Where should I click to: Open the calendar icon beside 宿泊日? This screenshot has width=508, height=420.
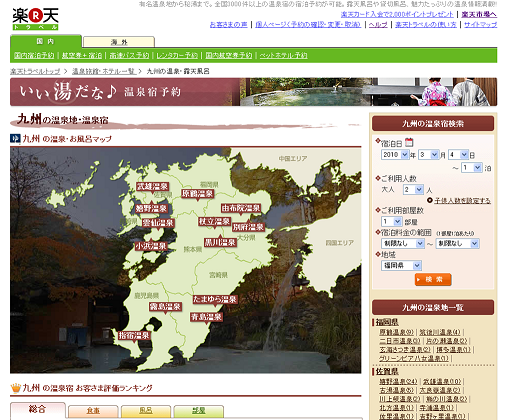click(409, 143)
